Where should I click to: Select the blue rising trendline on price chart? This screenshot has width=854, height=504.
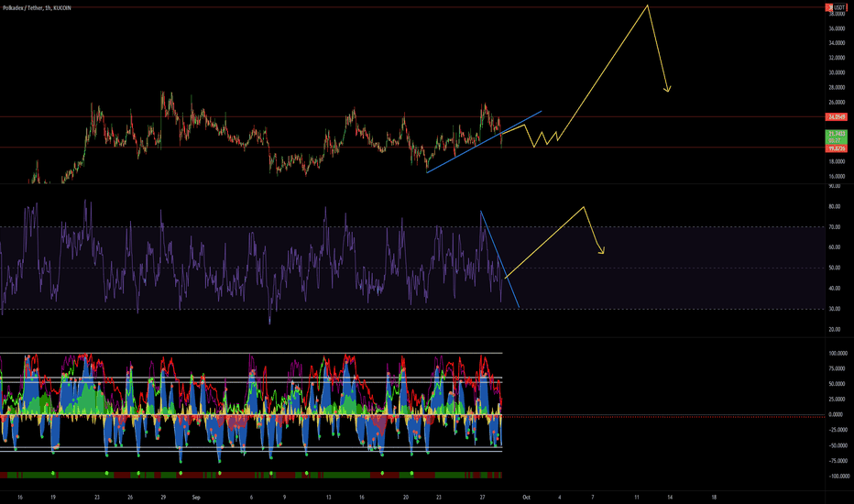[484, 142]
